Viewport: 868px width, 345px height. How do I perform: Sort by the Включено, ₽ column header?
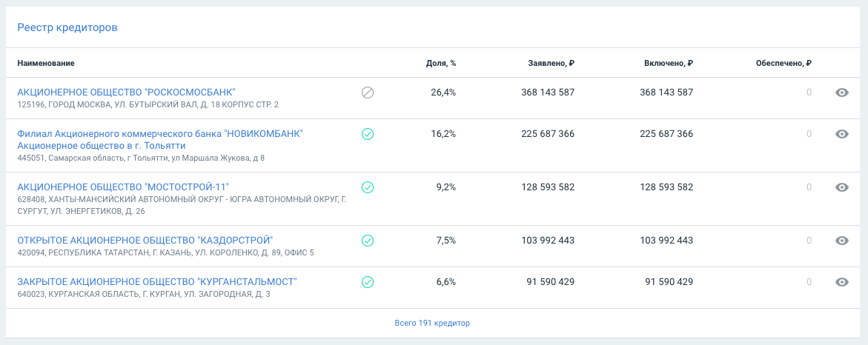669,64
